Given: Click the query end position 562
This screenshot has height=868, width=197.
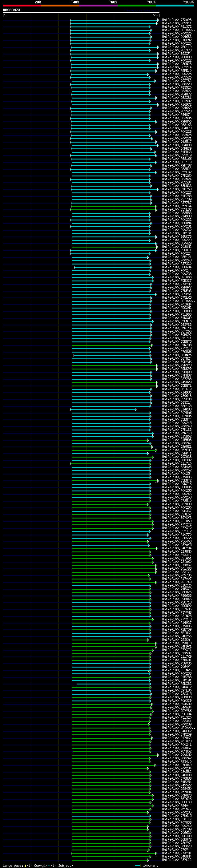Looking at the screenshot, I should click(155, 15).
